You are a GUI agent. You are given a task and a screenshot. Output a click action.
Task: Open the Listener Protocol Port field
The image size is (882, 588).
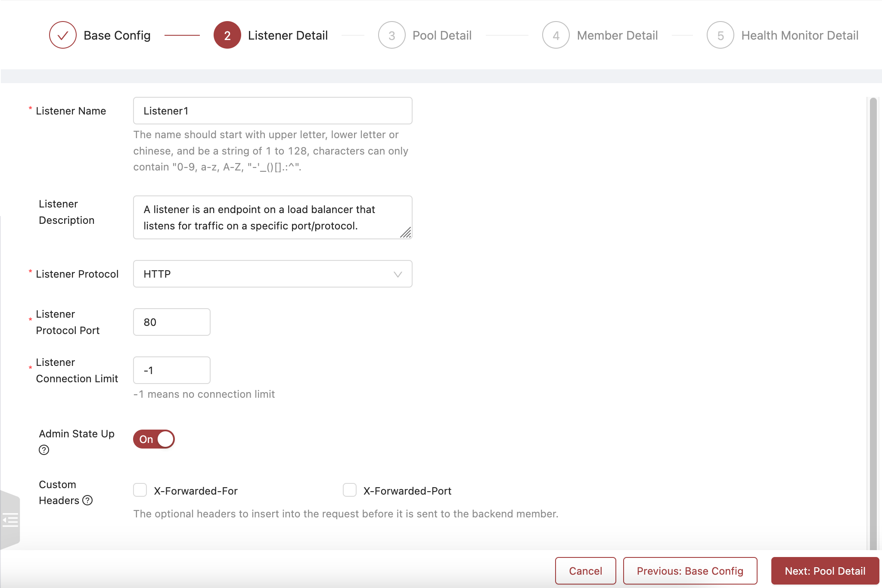coord(172,322)
